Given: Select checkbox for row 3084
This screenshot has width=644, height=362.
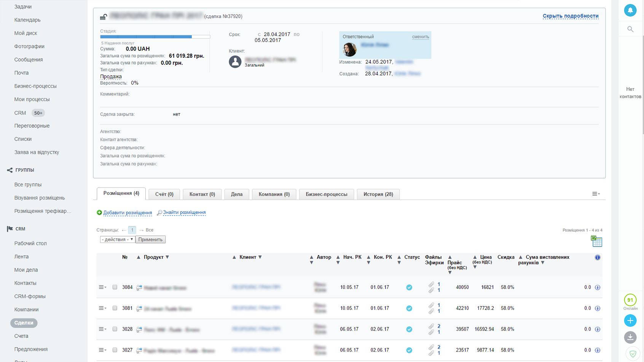Looking at the screenshot, I should [x=115, y=287].
